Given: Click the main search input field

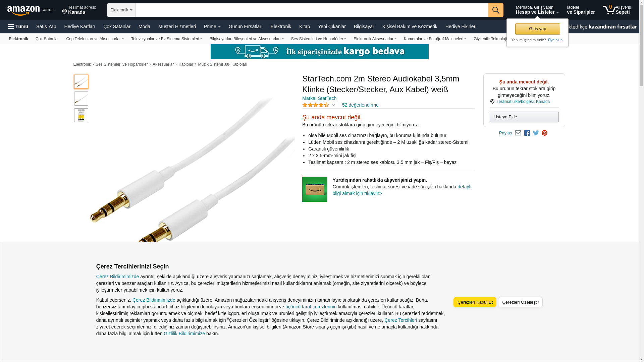Looking at the screenshot, I should (x=312, y=10).
